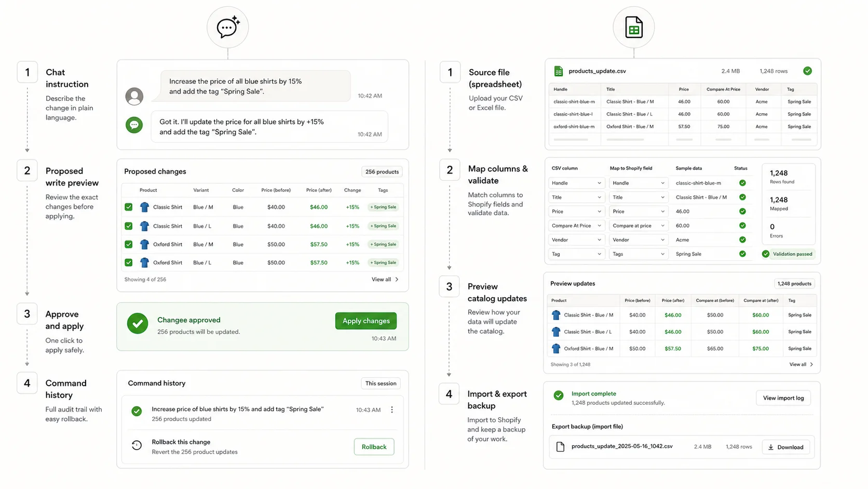Click status check for Handle mapping row
The width and height of the screenshot is (868, 489).
point(742,183)
